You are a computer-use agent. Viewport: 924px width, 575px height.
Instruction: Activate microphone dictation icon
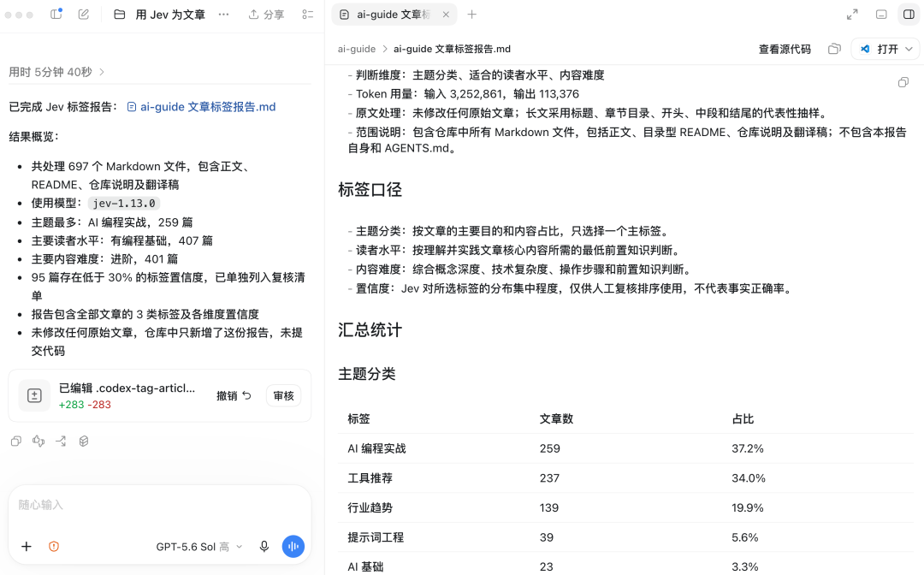click(264, 547)
